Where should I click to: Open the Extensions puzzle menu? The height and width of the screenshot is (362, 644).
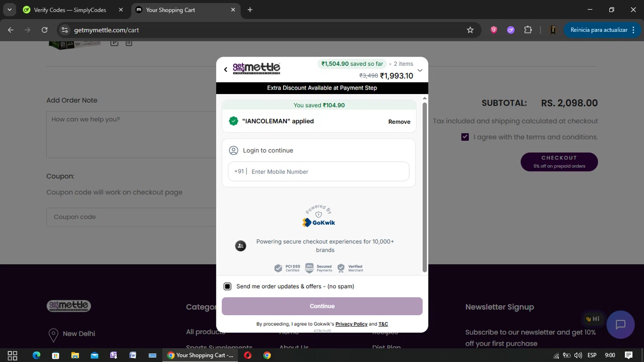click(528, 30)
